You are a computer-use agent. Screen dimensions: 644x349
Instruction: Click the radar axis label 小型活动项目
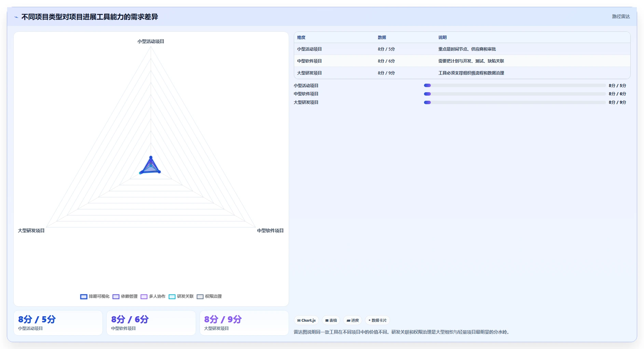[151, 41]
